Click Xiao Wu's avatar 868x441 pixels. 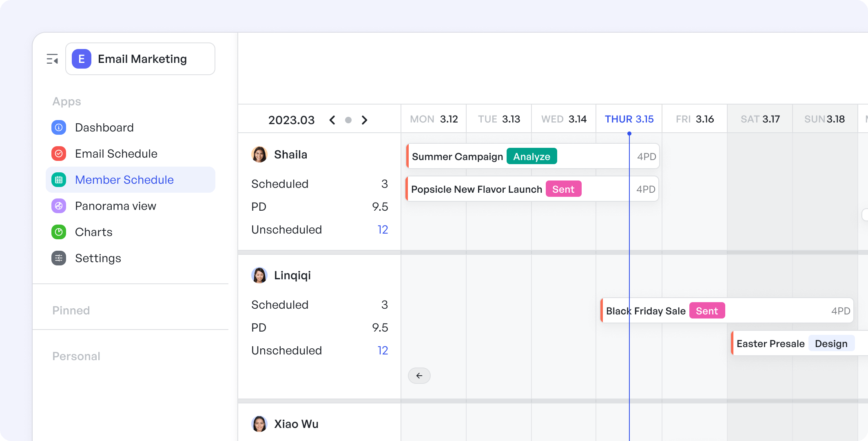point(259,424)
